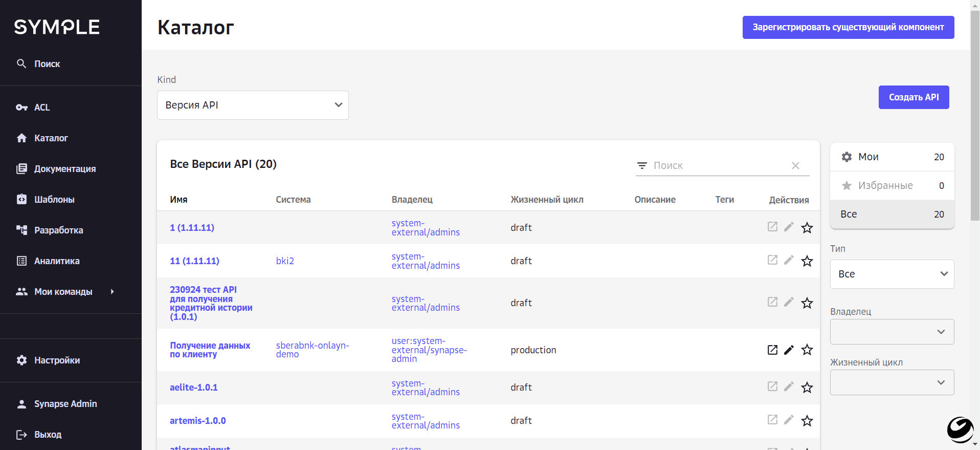The height and width of the screenshot is (450, 980).
Task: Add aelite-1.0.1 to favorites with star
Action: point(807,388)
